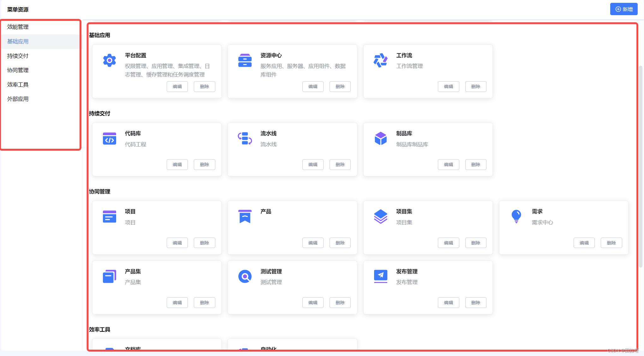The height and width of the screenshot is (356, 644).
Task: Click the 代码库 code icon
Action: 109,138
